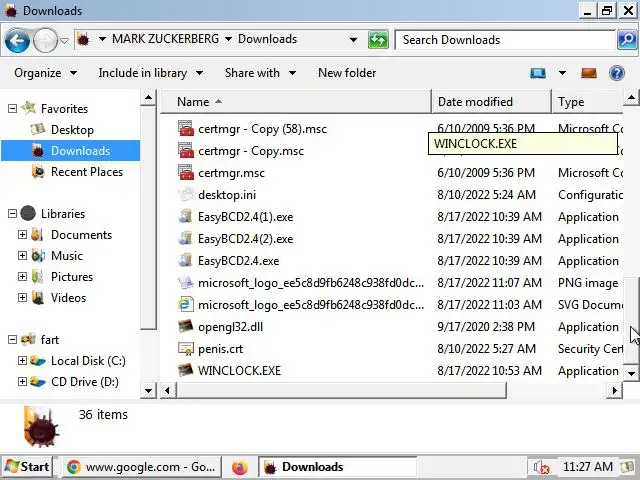Click the Videos library icon
The image size is (640, 480).
[38, 298]
